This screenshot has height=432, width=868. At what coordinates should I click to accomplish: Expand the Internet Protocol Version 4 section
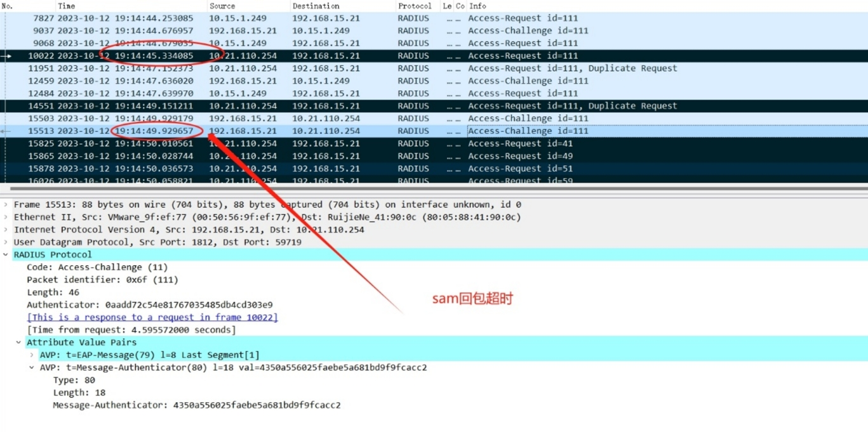6,230
